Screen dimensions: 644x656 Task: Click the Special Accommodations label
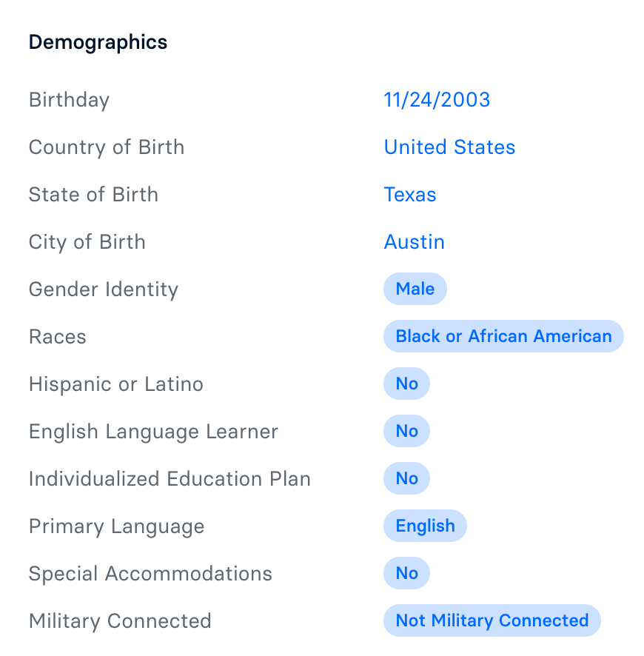pos(150,574)
